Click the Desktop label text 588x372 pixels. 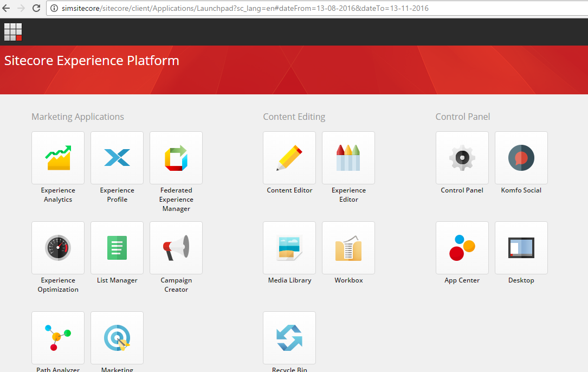(x=521, y=280)
